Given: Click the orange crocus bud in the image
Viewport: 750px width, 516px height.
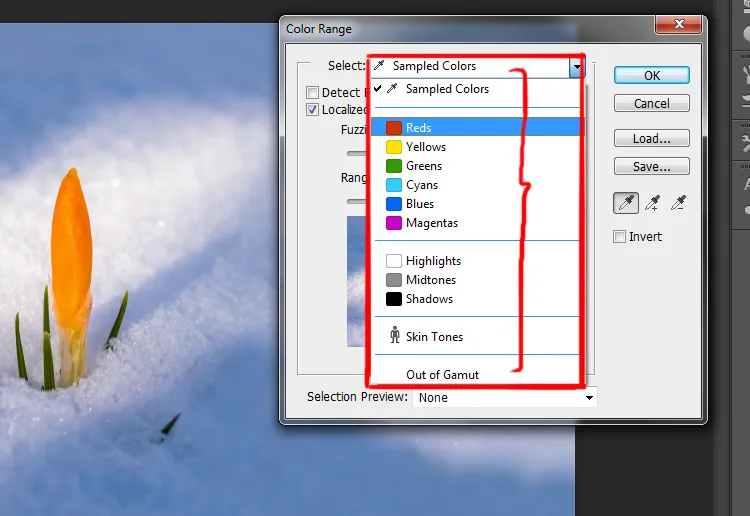Looking at the screenshot, I should (x=71, y=249).
